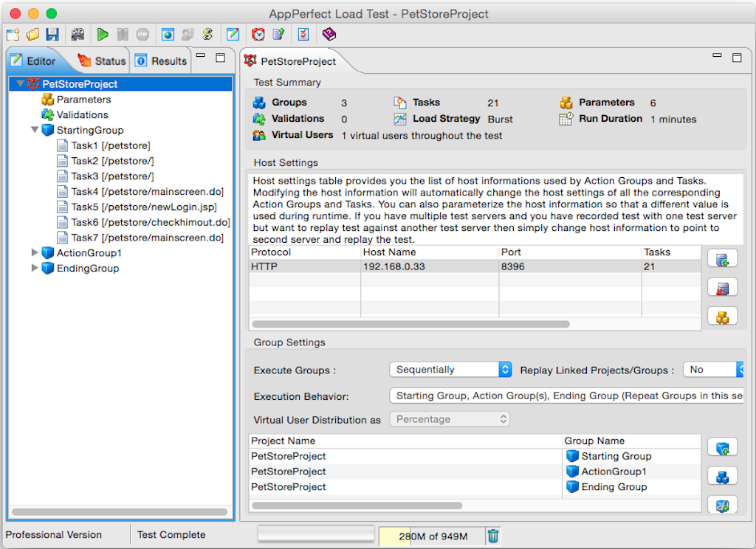
Task: Click the checklist icon in the toolbar
Action: tap(303, 34)
